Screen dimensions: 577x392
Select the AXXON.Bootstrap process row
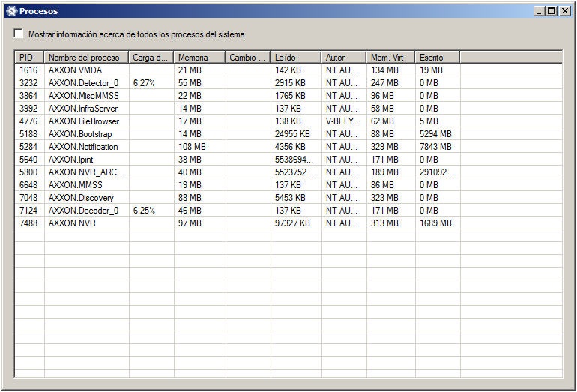[x=80, y=134]
